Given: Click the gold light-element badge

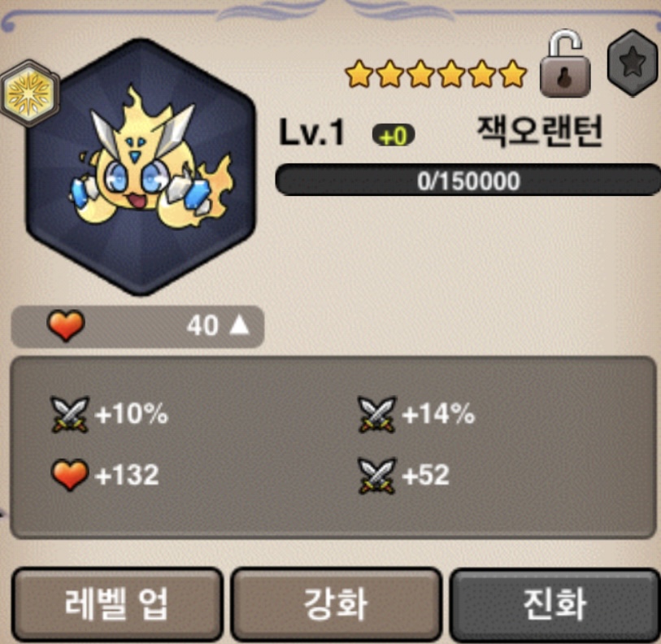Looking at the screenshot, I should pyautogui.click(x=29, y=94).
